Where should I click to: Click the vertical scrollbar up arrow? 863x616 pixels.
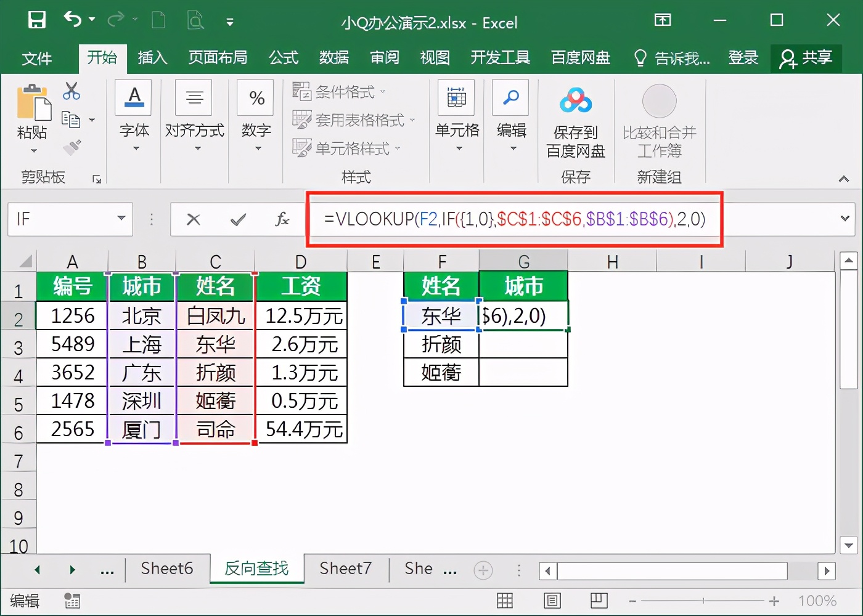pos(849,261)
